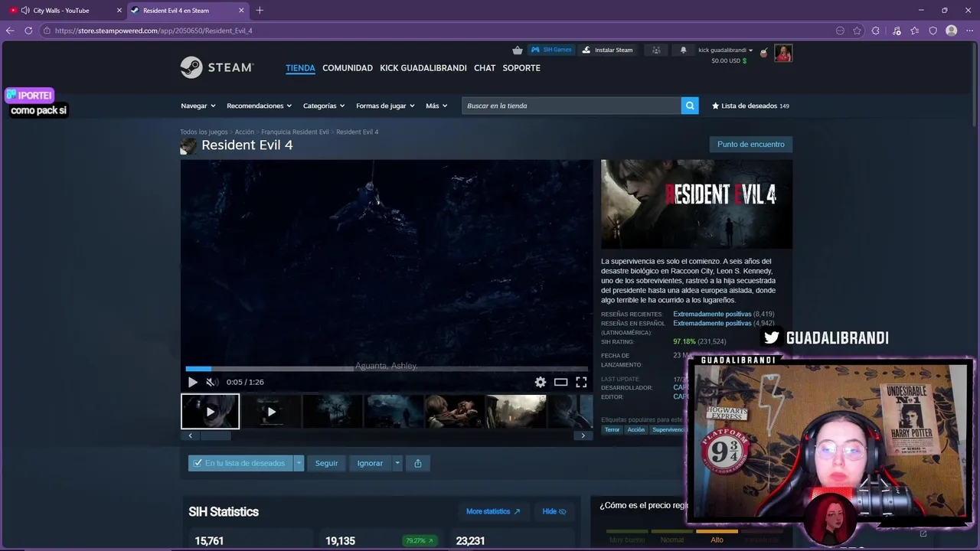The height and width of the screenshot is (551, 980).
Task: Open the TIENDA menu
Action: click(x=300, y=68)
